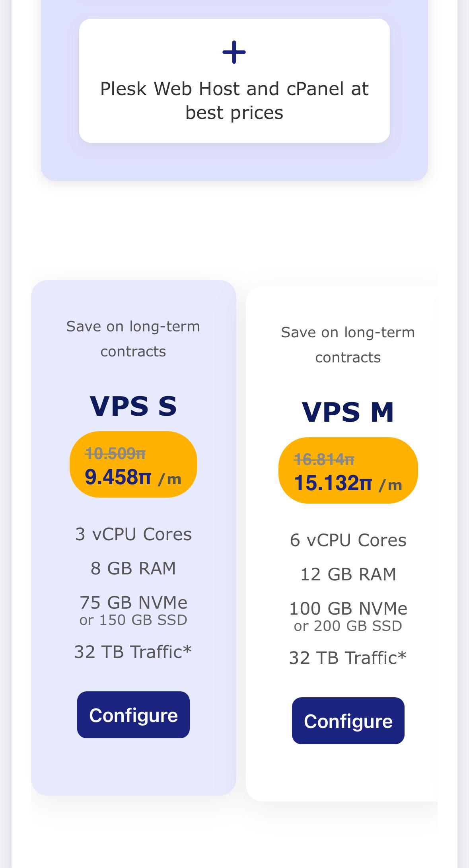Image resolution: width=469 pixels, height=868 pixels.
Task: Click VPS S 32 TB Traffic asterisk note
Action: tap(133, 652)
